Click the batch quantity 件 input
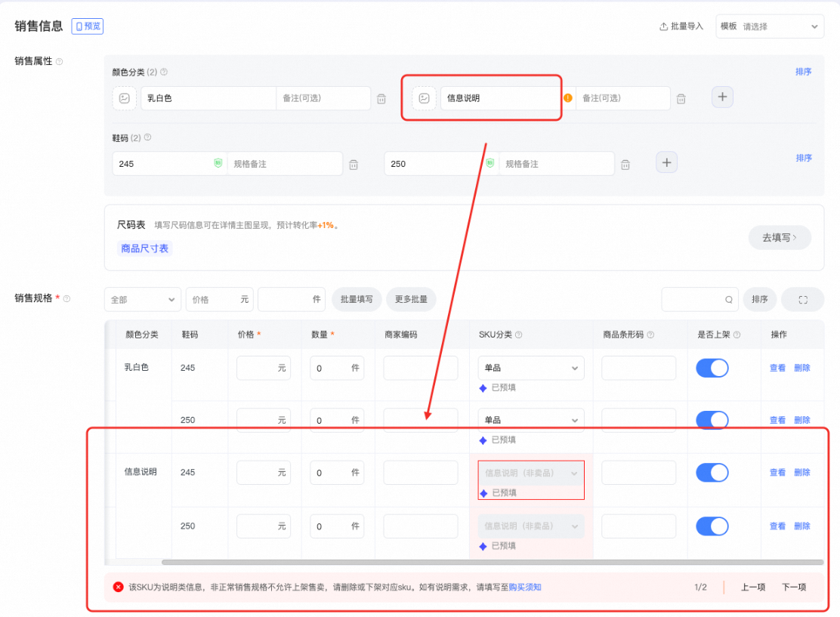Viewport: 840px width, 617px height. tap(292, 299)
